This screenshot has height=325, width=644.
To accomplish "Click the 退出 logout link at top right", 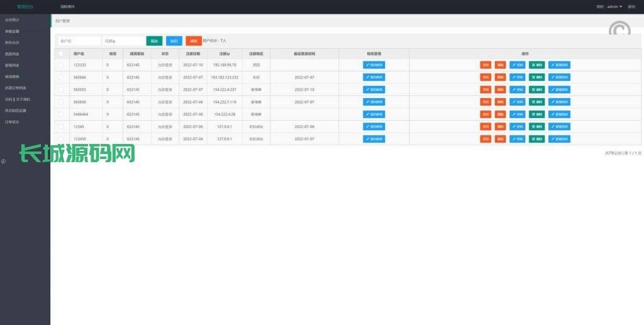I will click(631, 6).
